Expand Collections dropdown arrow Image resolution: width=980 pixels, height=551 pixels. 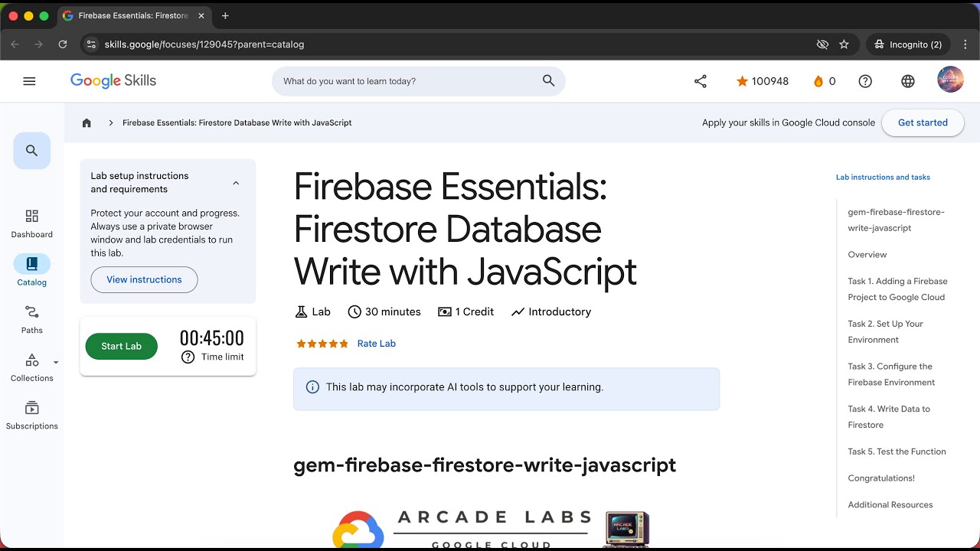click(56, 363)
